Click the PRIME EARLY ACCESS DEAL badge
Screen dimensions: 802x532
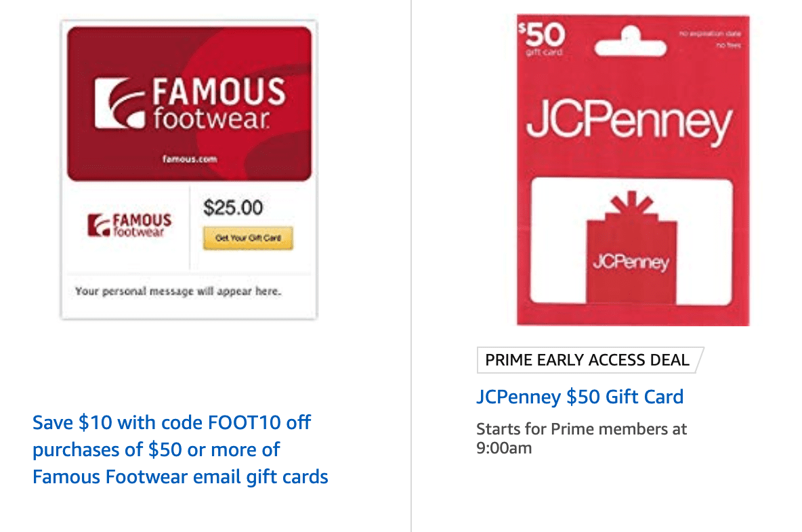tap(587, 360)
